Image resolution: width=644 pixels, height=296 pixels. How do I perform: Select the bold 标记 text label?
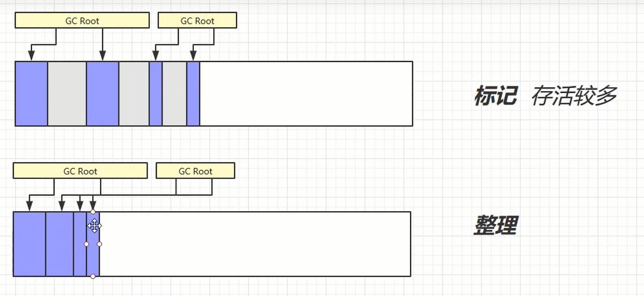click(495, 96)
